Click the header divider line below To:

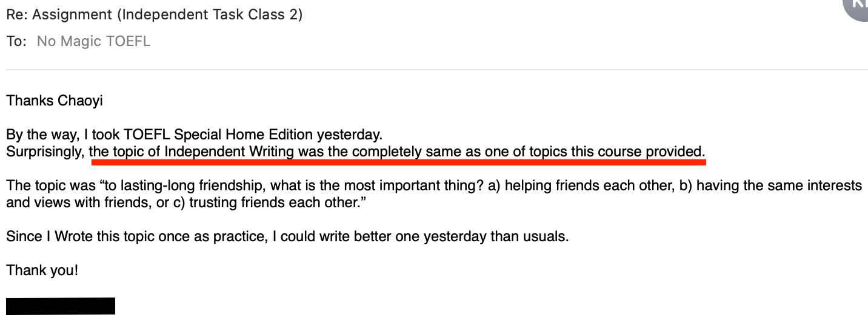click(x=437, y=70)
